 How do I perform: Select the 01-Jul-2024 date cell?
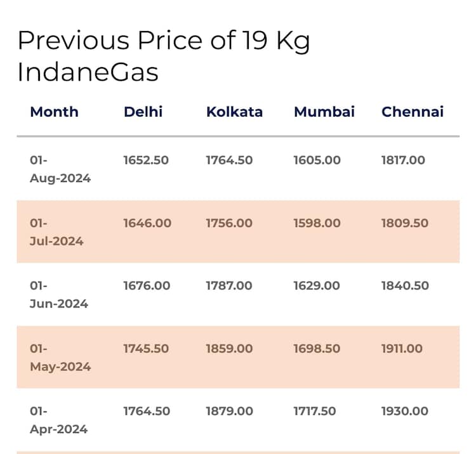(x=56, y=232)
